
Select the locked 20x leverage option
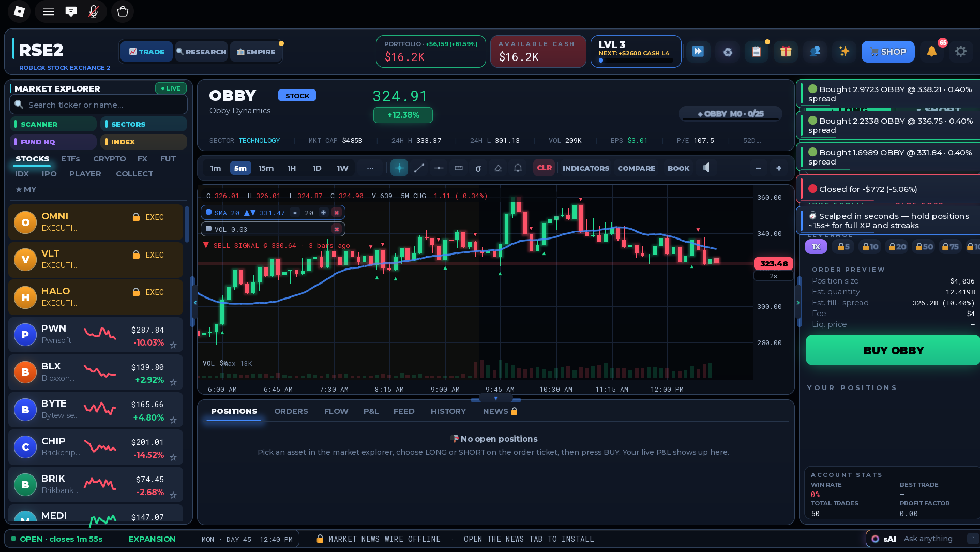click(897, 247)
